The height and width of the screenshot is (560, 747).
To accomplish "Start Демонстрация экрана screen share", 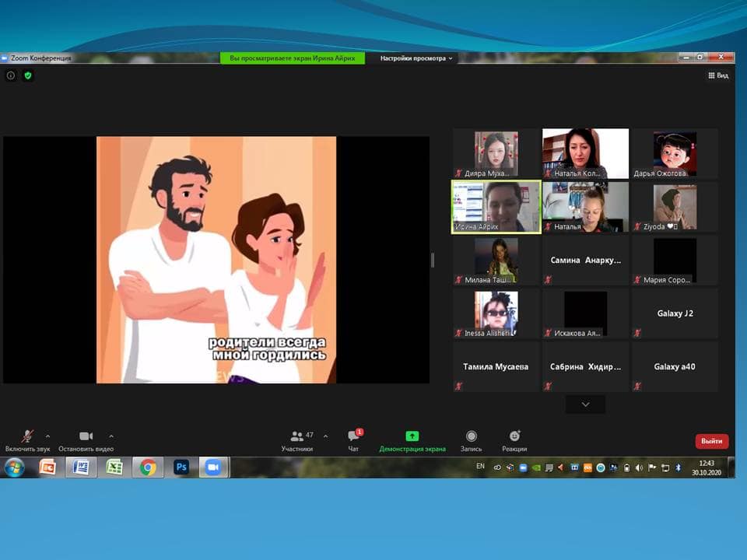I will pos(412,440).
